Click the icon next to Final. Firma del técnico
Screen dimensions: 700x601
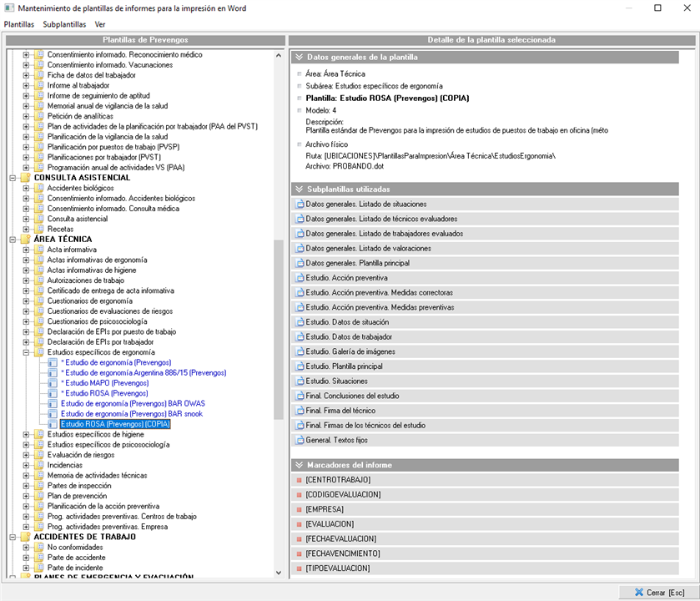pos(300,411)
